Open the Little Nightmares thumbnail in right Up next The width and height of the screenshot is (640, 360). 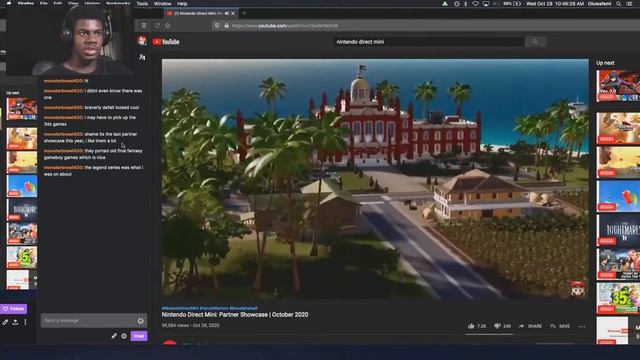point(618,231)
